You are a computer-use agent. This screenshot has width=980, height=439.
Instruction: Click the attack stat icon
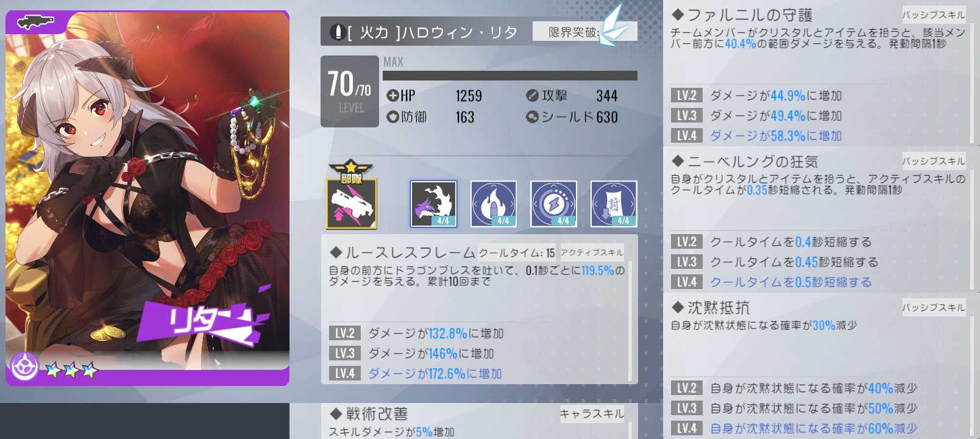[x=532, y=96]
